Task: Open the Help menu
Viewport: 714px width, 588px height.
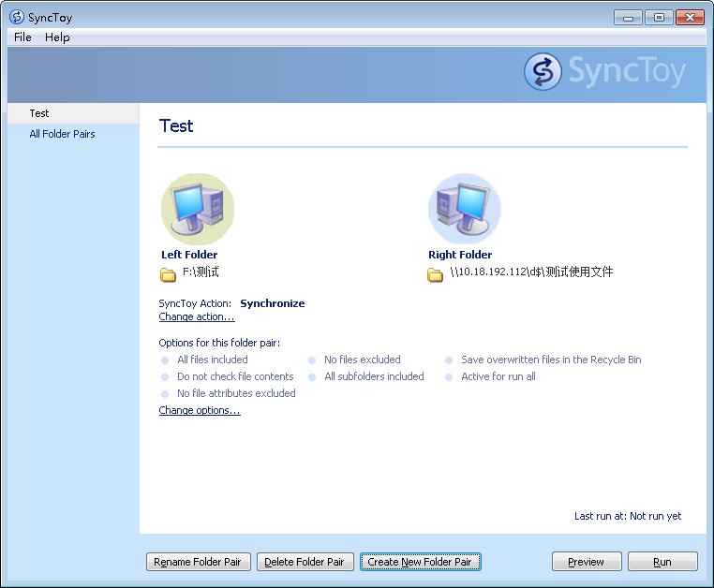Action: coord(57,37)
